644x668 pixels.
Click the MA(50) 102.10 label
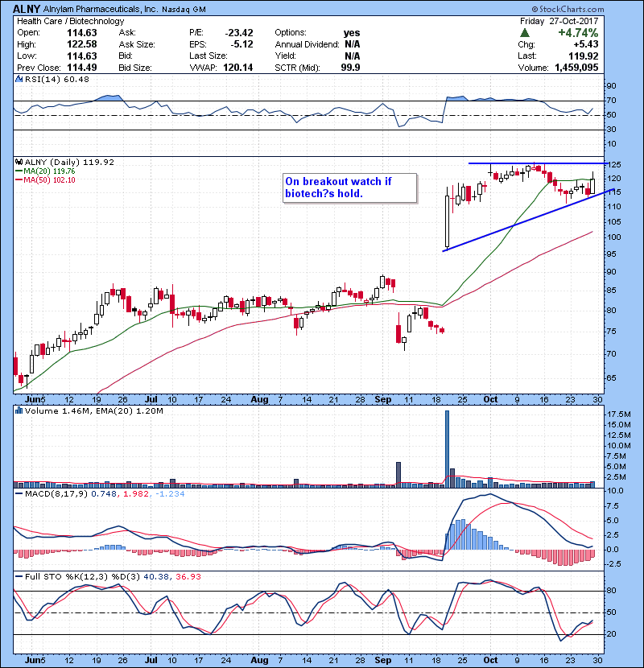49,180
